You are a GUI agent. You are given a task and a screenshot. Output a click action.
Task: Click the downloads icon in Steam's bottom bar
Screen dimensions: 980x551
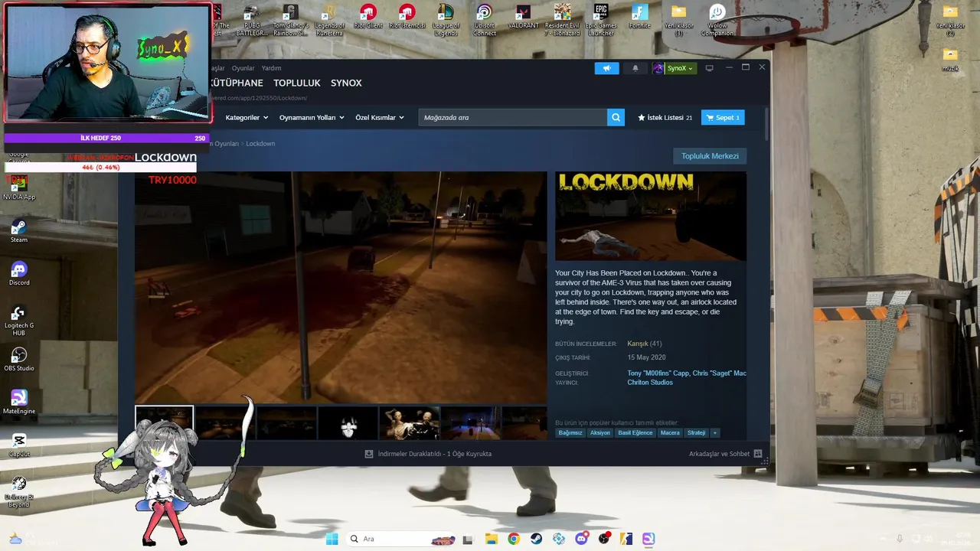click(369, 454)
